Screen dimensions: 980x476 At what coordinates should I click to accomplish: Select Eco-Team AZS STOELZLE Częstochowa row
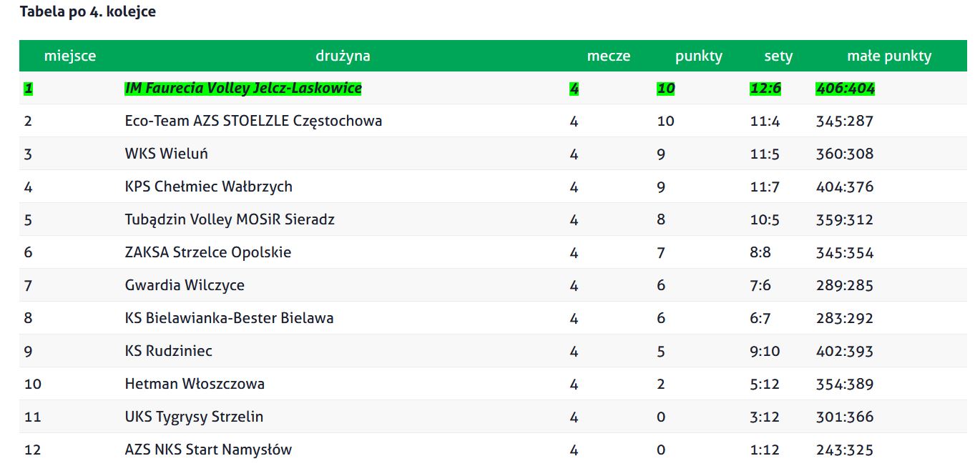pos(493,121)
